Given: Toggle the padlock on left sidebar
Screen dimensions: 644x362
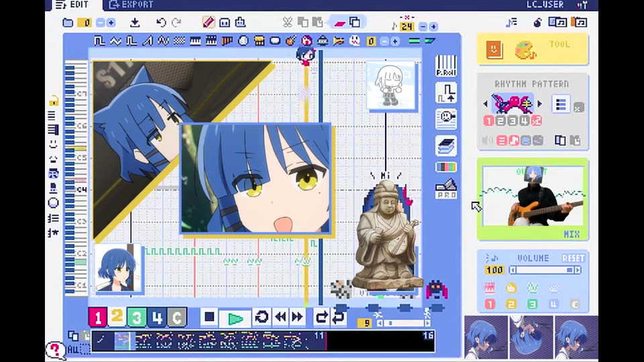Looking at the screenshot, I should coord(54,100).
